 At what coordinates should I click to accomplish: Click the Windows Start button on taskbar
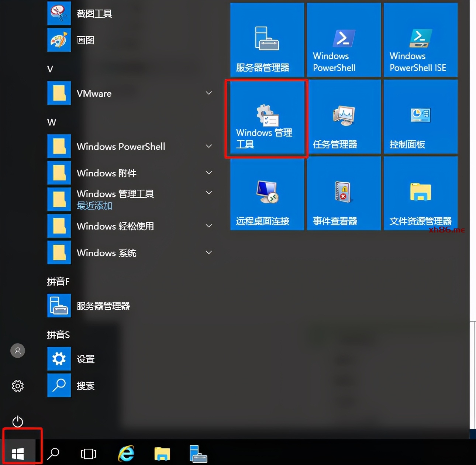click(18, 453)
